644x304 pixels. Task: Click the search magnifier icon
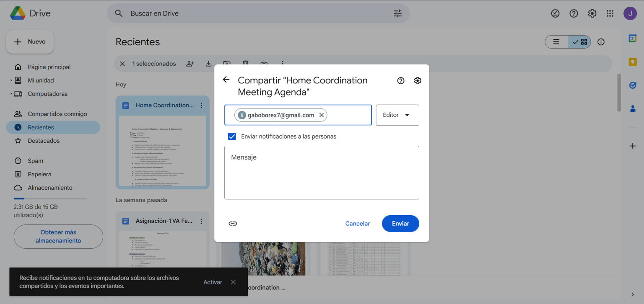[119, 13]
